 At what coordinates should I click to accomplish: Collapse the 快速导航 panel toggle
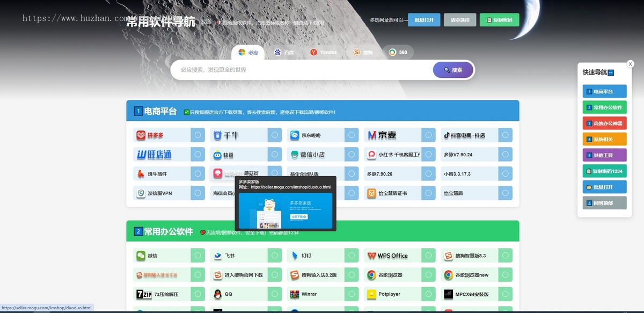(x=611, y=73)
